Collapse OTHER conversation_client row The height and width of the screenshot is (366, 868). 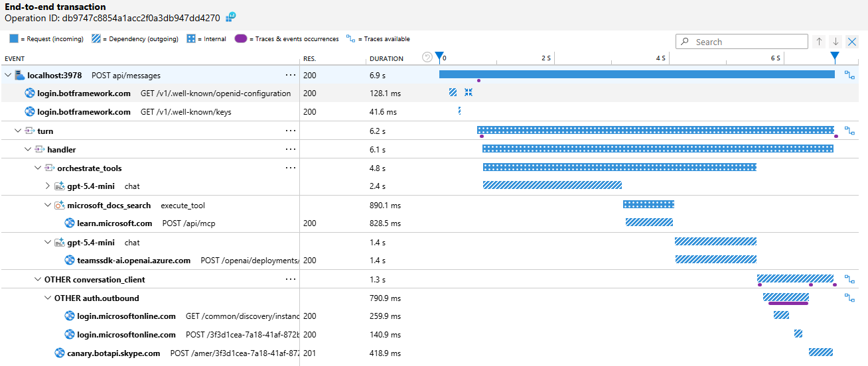[38, 280]
